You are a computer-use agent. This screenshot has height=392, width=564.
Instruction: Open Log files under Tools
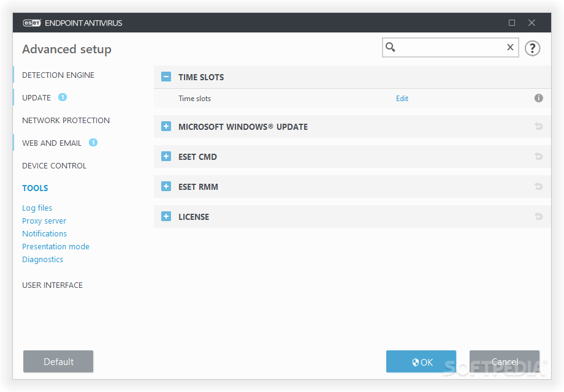(37, 208)
